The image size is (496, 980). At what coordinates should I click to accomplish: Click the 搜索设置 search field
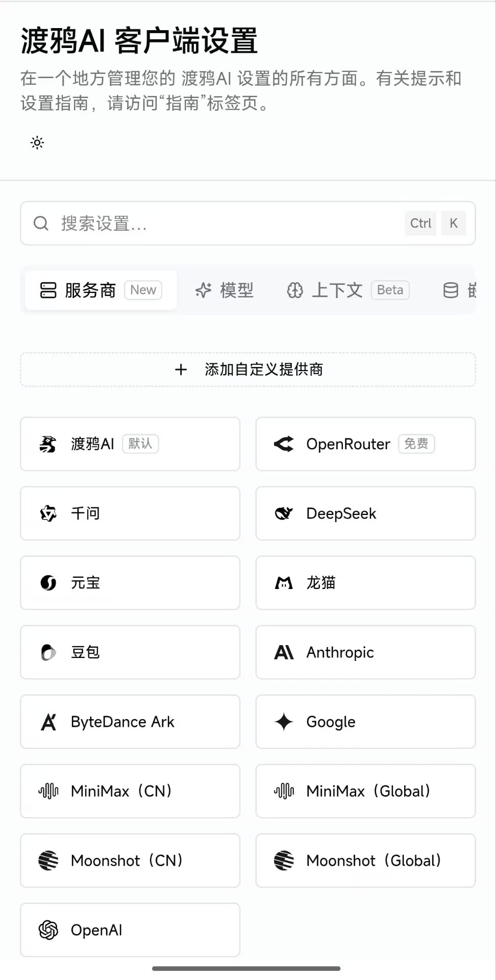click(x=248, y=223)
